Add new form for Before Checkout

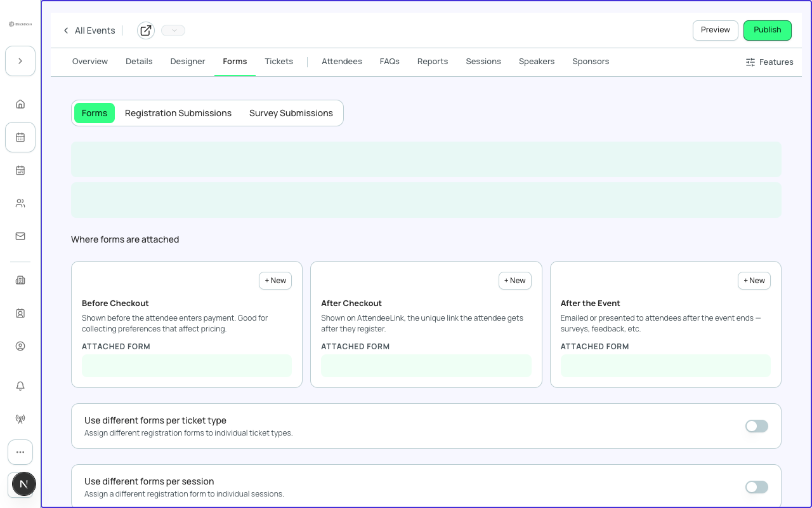click(275, 281)
